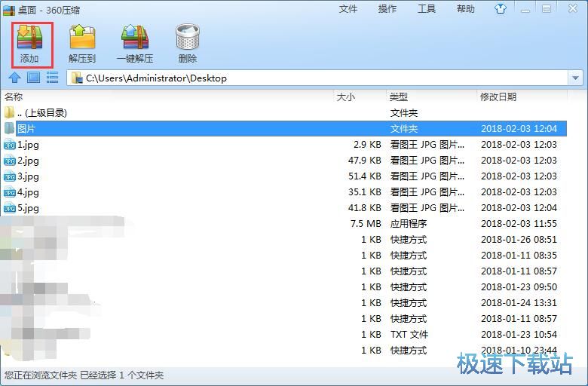This screenshot has width=588, height=386.
Task: Select file 2.jpg
Action: pos(28,161)
